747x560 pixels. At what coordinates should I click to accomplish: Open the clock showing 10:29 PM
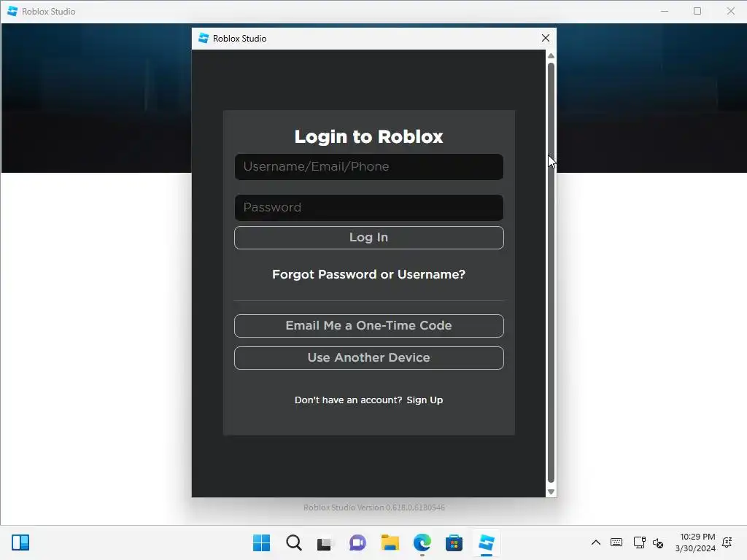click(695, 542)
